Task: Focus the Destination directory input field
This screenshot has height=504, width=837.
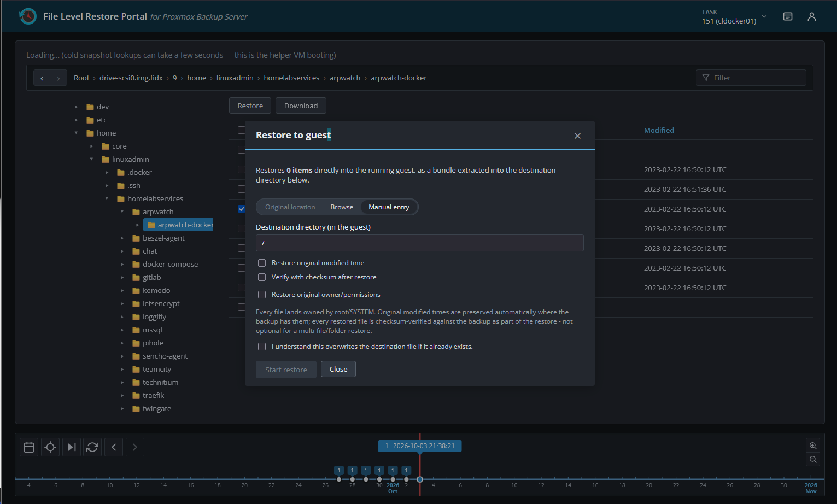Action: tap(420, 243)
